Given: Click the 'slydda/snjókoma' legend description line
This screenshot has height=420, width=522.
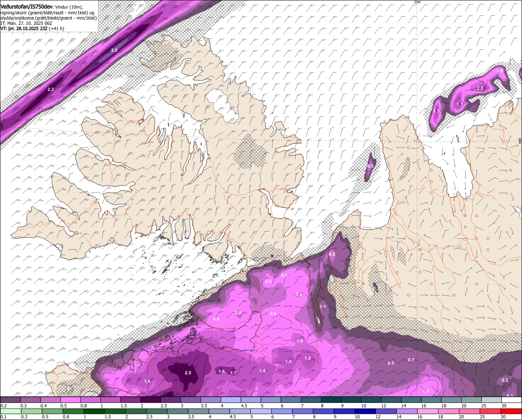Looking at the screenshot, I should point(49,18).
